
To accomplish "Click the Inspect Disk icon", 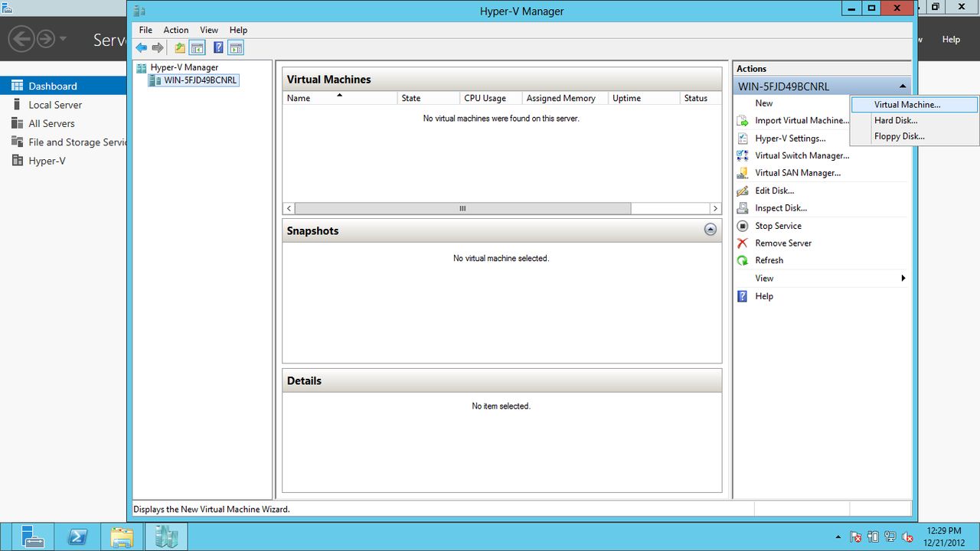I will tap(742, 208).
